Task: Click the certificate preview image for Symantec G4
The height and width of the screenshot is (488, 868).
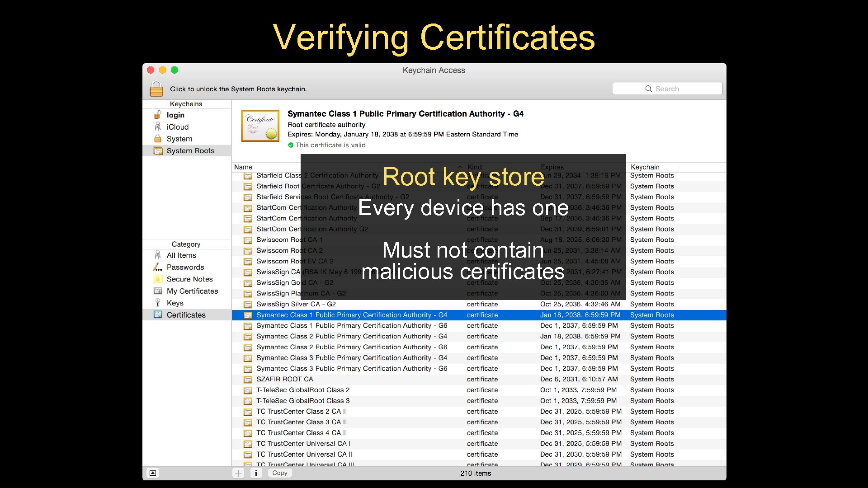Action: [260, 126]
